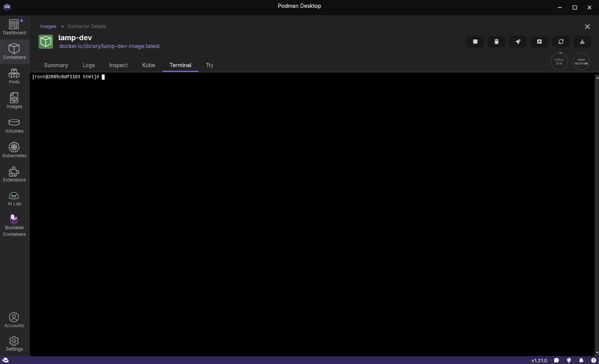Screen dimensions: 599x364
Task: Open the Pods sidebar section
Action: click(x=14, y=76)
